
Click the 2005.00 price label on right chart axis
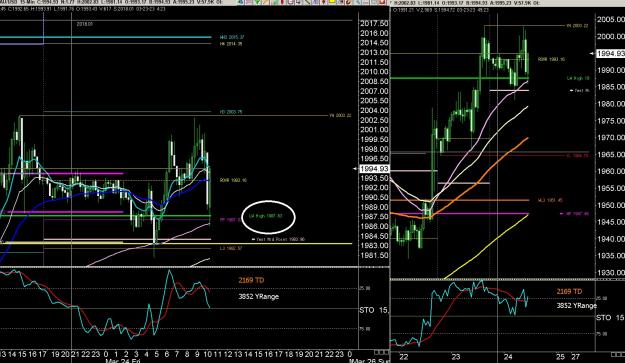coord(611,20)
